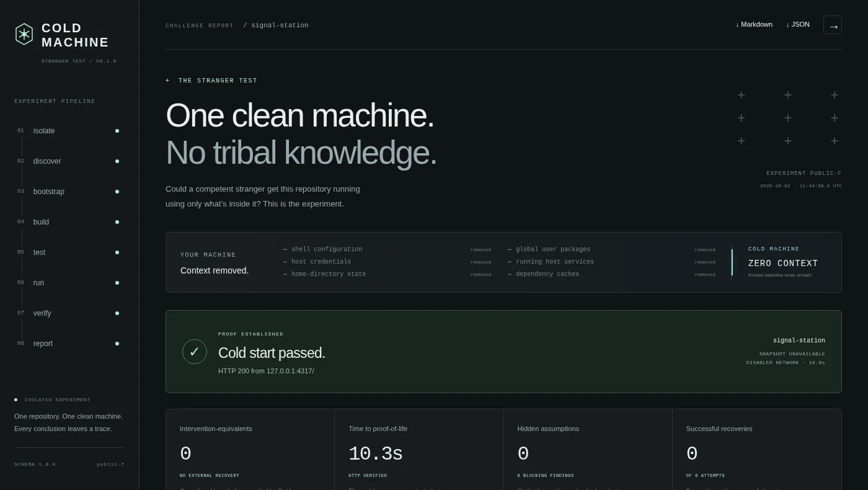
Task: Go to the report pipeline step
Action: click(68, 344)
